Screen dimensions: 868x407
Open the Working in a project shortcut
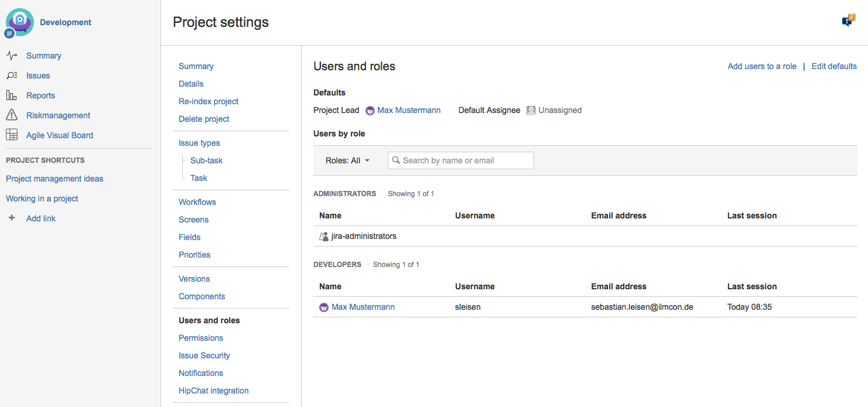coord(42,199)
